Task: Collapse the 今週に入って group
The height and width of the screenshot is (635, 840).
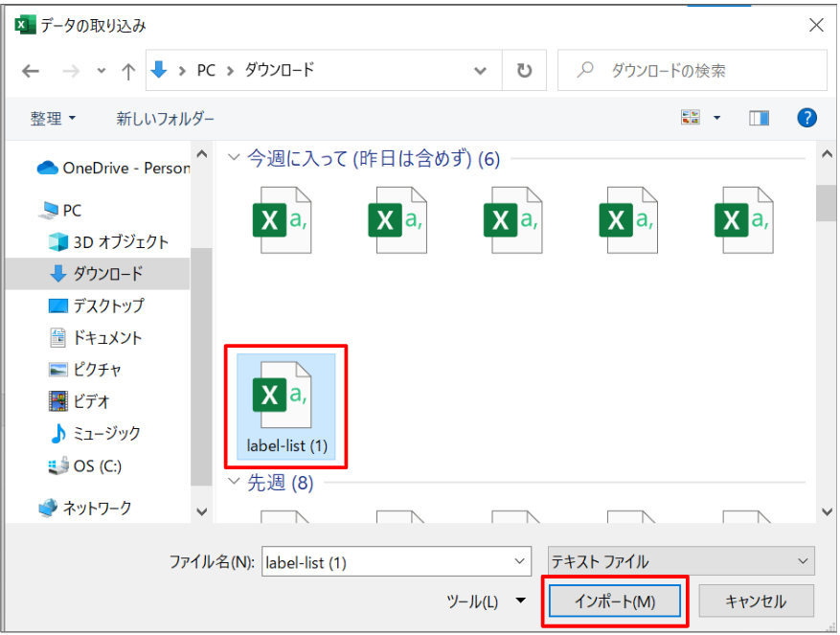Action: tap(234, 158)
